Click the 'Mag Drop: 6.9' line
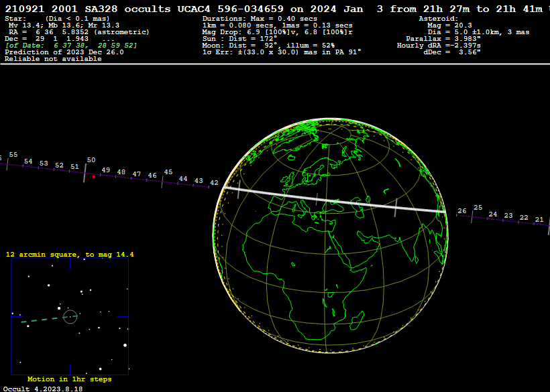Viewport: 550px width, 392px height. (278, 32)
